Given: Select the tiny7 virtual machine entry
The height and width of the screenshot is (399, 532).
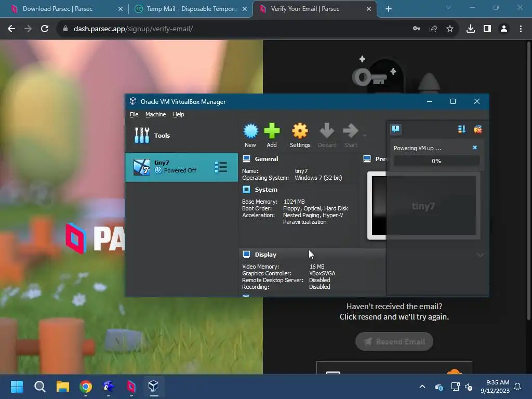Looking at the screenshot, I should (181, 167).
